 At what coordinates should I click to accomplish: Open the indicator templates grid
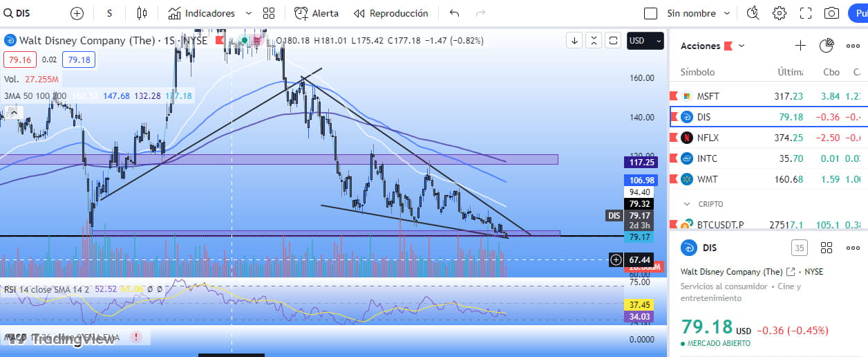269,13
